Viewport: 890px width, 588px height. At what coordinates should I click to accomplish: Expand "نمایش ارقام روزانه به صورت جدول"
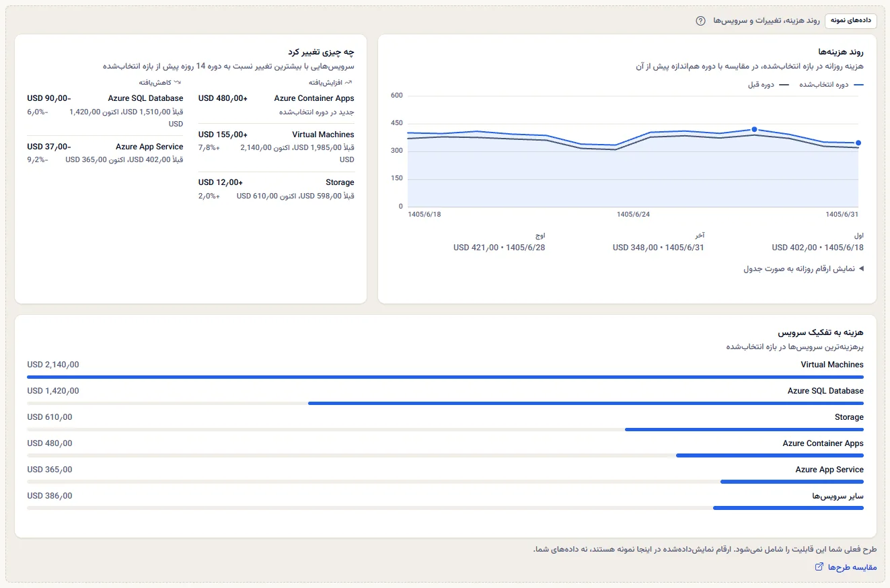pyautogui.click(x=803, y=268)
